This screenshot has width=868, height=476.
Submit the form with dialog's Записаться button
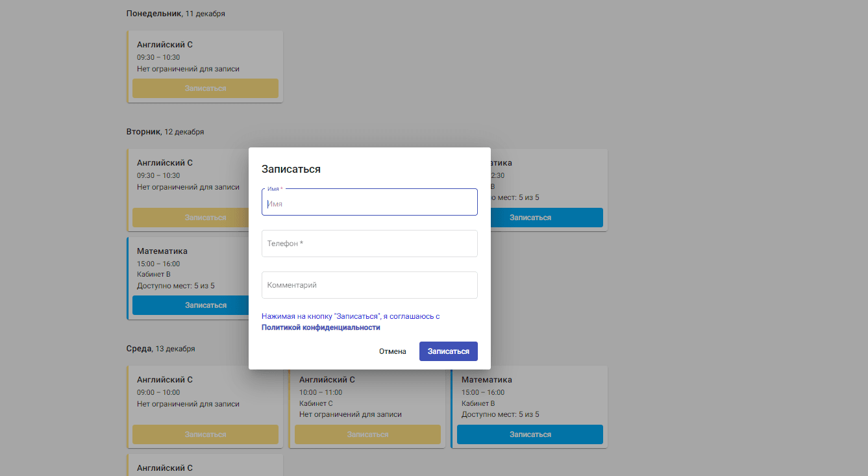(448, 351)
